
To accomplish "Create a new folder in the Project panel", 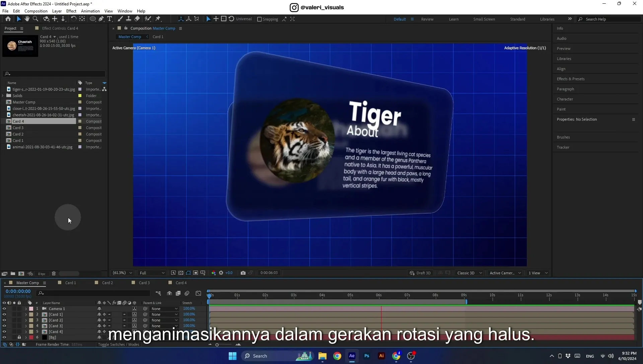I will point(13,274).
